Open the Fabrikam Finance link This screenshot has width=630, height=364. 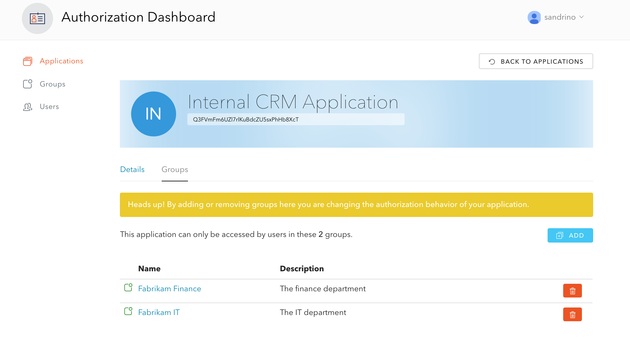click(x=170, y=289)
